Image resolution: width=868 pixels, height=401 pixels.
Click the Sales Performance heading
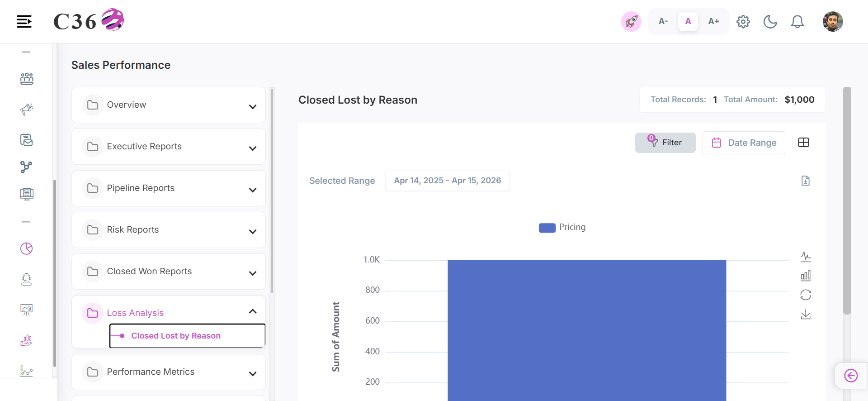coord(121,65)
